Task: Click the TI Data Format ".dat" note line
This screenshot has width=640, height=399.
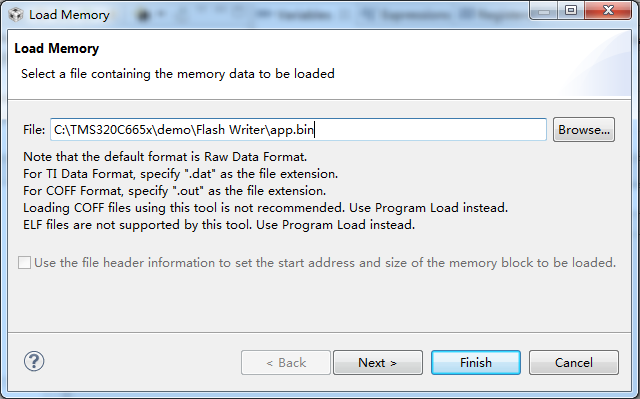Action: (x=181, y=174)
